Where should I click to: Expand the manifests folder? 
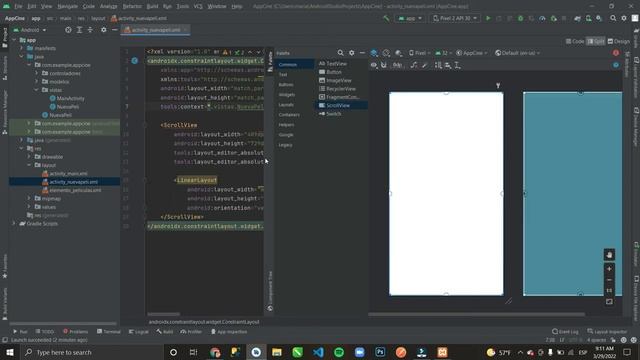pos(22,48)
